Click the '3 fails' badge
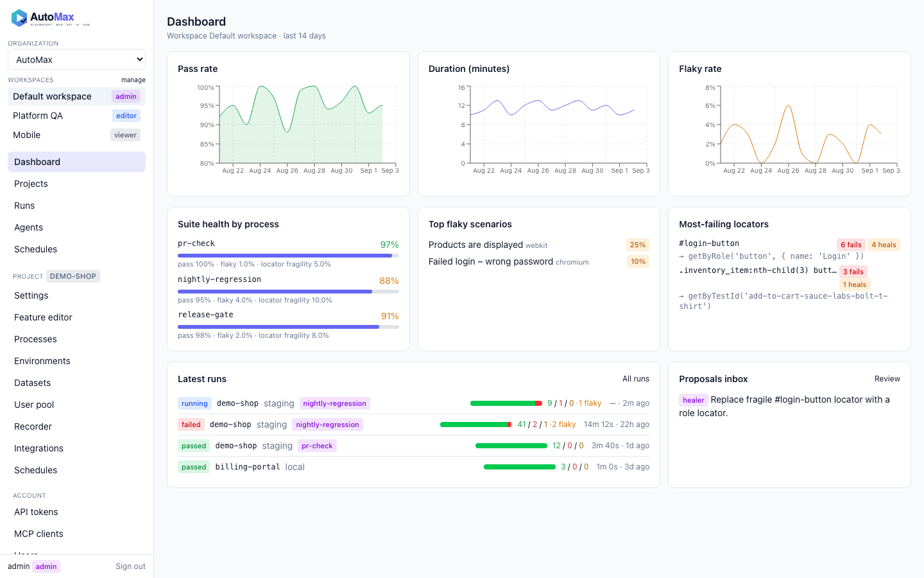924x578 pixels. (x=853, y=272)
